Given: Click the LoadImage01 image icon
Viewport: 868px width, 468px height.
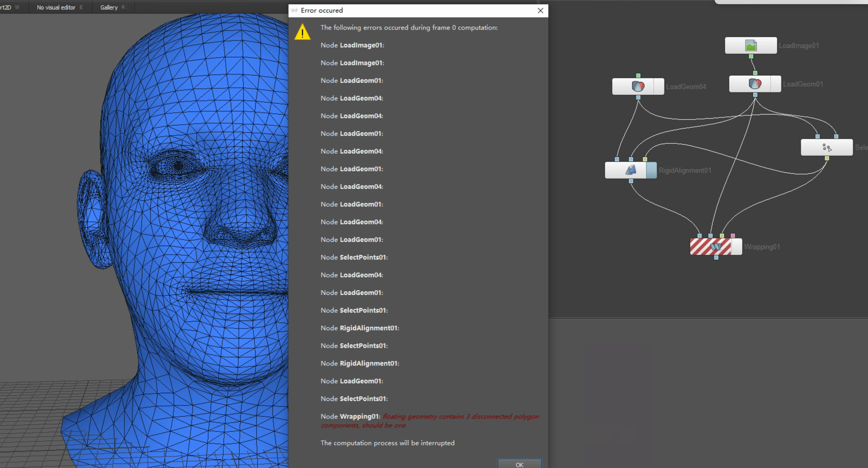Looking at the screenshot, I should 751,45.
